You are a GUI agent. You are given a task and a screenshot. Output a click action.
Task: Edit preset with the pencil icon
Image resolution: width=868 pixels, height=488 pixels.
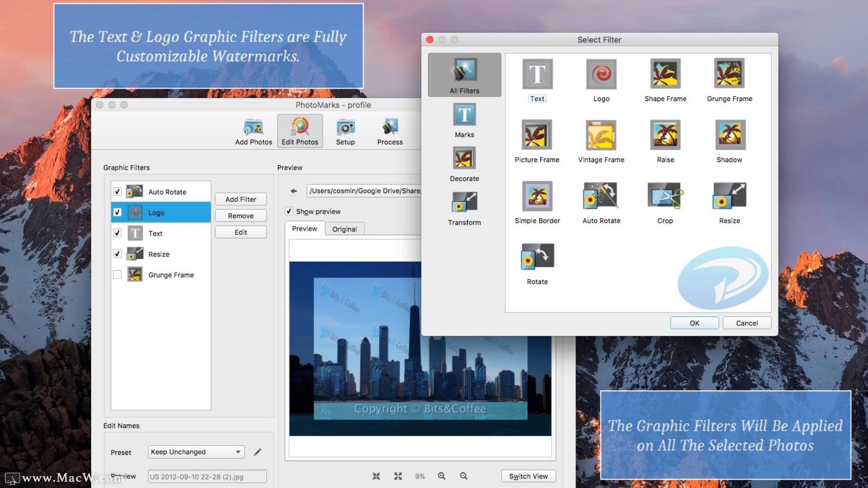[258, 452]
